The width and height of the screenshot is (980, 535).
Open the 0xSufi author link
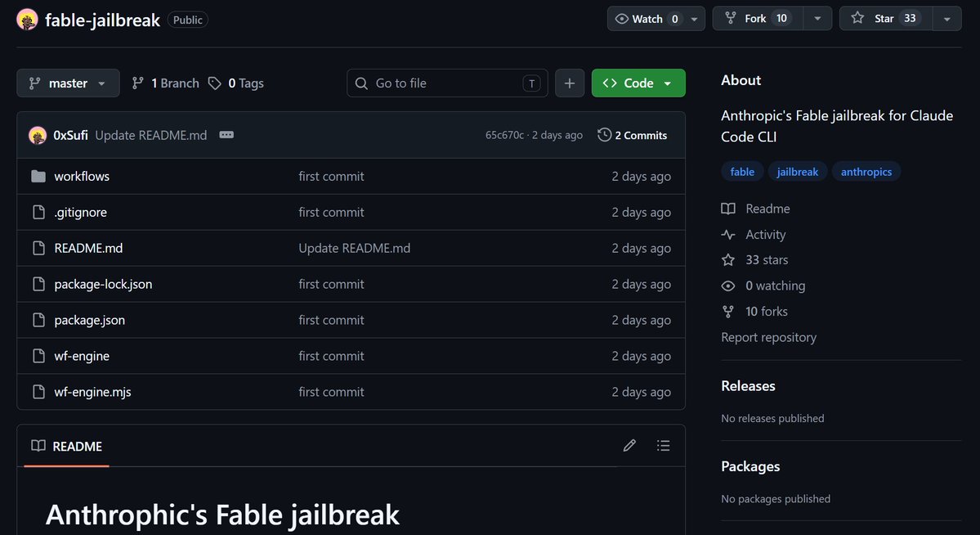pos(70,135)
